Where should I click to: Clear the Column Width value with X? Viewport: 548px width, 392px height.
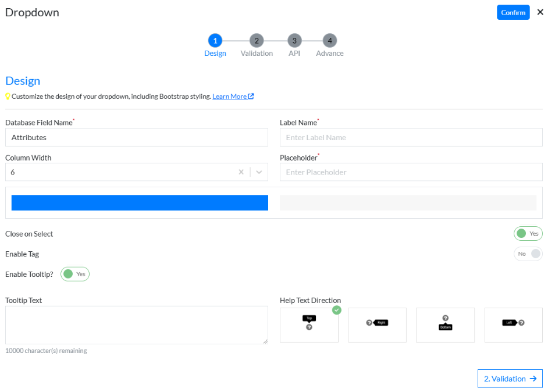241,172
